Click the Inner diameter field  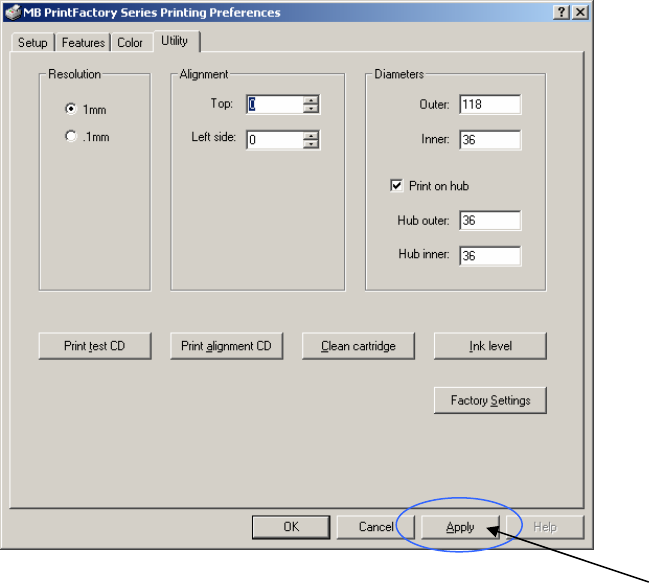coord(490,140)
